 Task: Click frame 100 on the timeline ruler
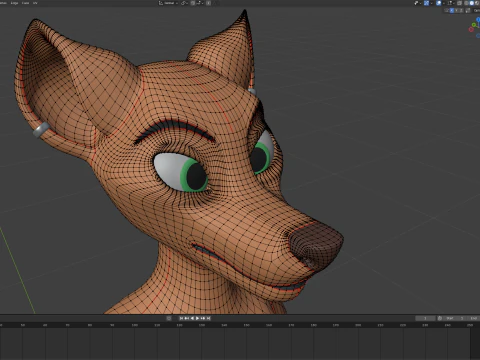135,325
